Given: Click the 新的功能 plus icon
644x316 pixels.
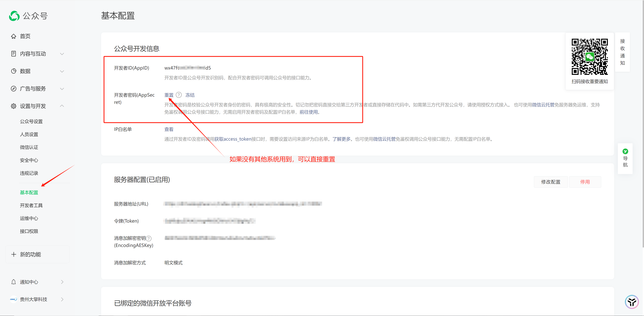Looking at the screenshot, I should click(x=13, y=254).
